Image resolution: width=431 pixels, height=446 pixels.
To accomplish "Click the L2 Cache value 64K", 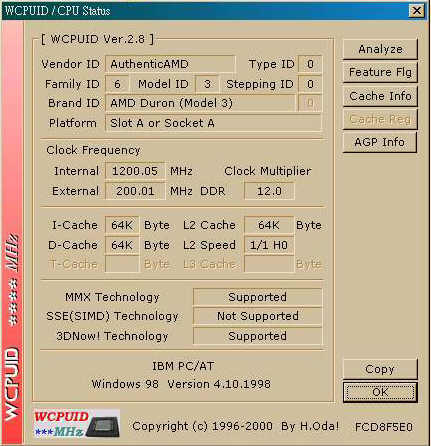I will click(x=269, y=225).
